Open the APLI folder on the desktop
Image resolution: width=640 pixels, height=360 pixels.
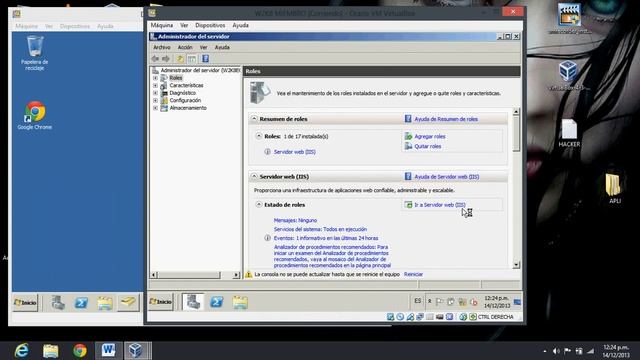614,189
